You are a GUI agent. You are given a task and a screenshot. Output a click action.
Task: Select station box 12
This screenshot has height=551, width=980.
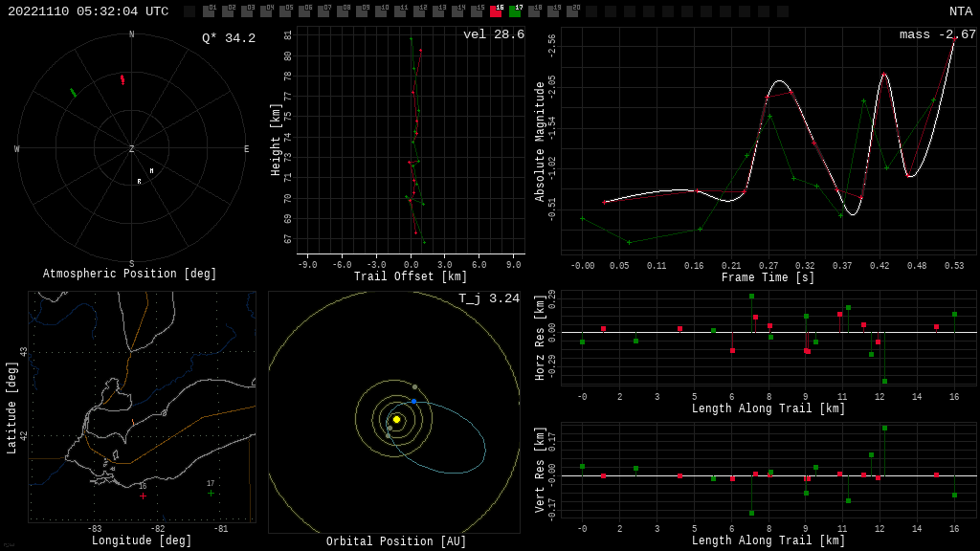(419, 11)
